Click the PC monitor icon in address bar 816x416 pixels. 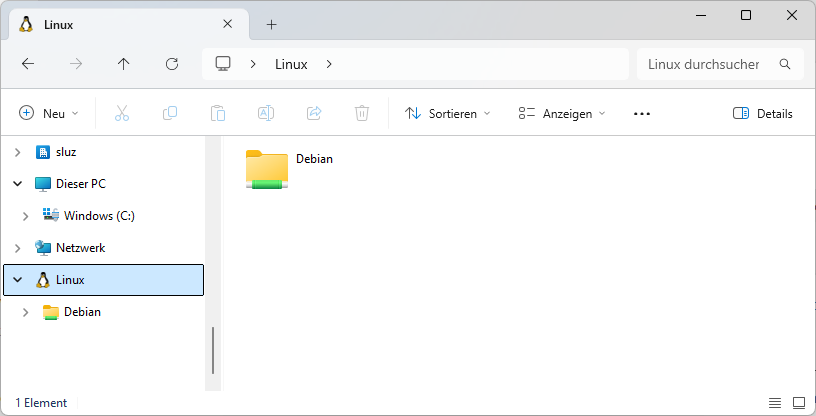point(223,64)
